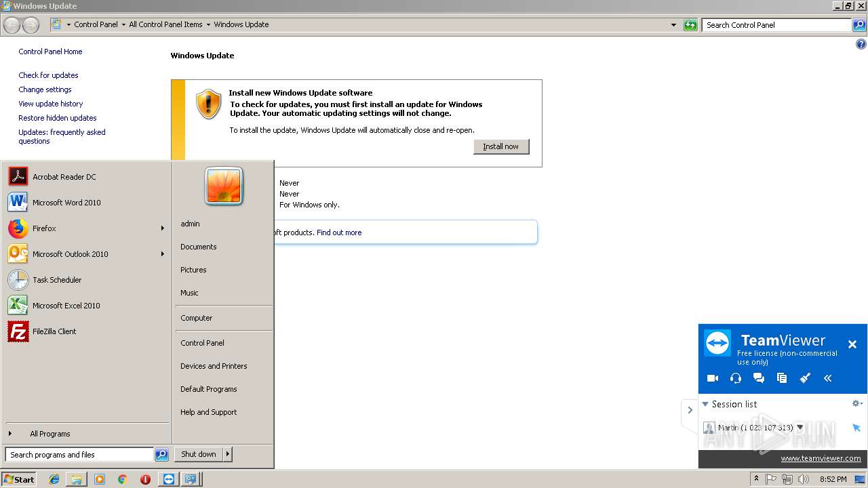868x488 pixels.
Task: Click in Search programs and files box
Action: click(79, 455)
